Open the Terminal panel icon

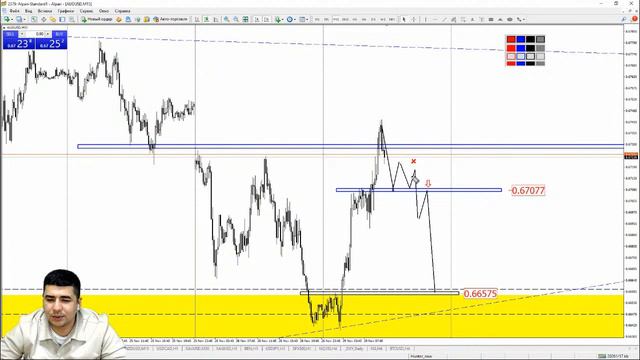pos(62,19)
